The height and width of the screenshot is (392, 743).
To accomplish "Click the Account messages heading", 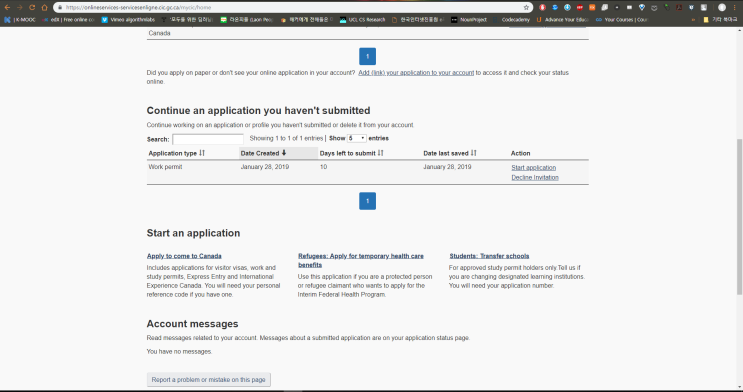I will click(192, 324).
